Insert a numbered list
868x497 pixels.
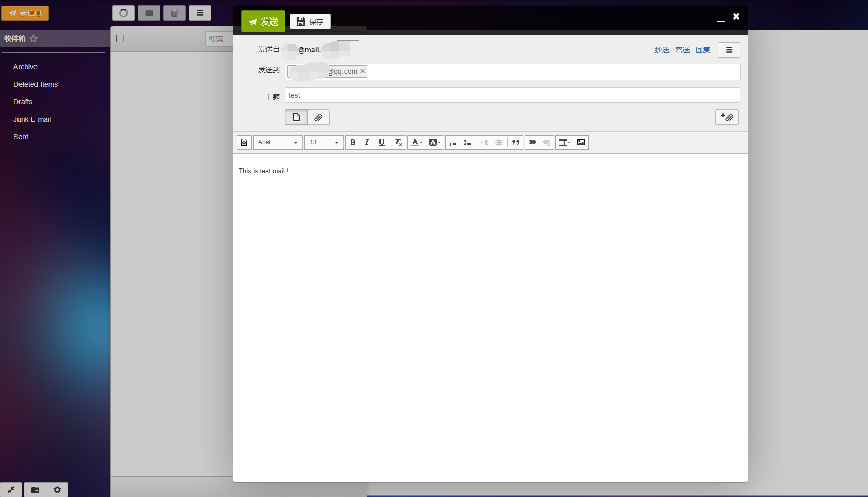click(453, 142)
